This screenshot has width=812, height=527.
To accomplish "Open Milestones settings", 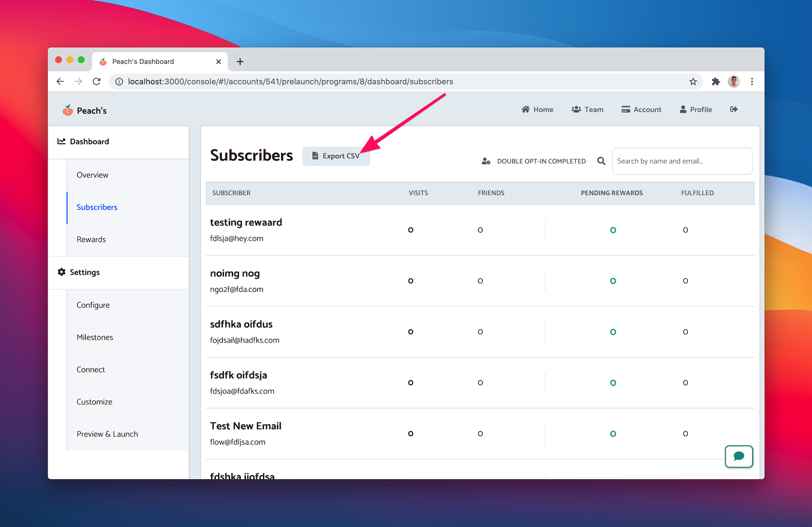I will [95, 337].
